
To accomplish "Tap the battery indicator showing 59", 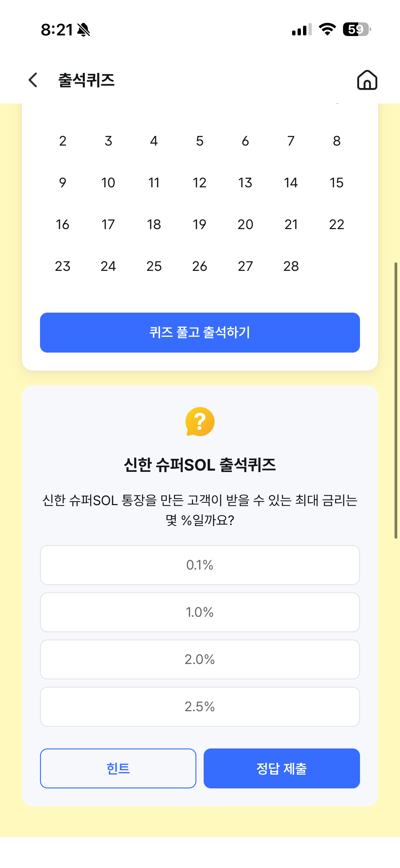I will [x=357, y=29].
